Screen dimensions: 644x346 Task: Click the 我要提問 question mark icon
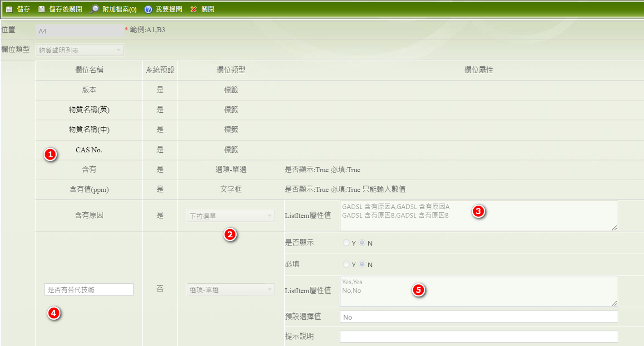(x=148, y=9)
